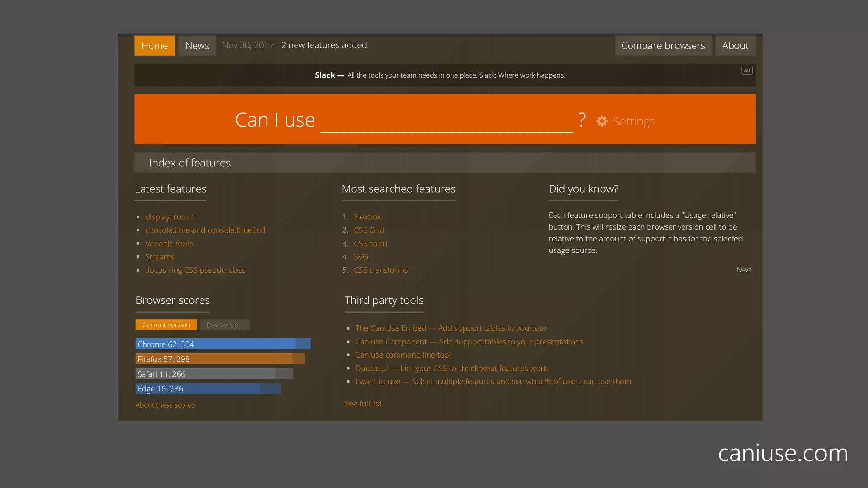
Task: Go to the Home tab
Action: coord(155,45)
